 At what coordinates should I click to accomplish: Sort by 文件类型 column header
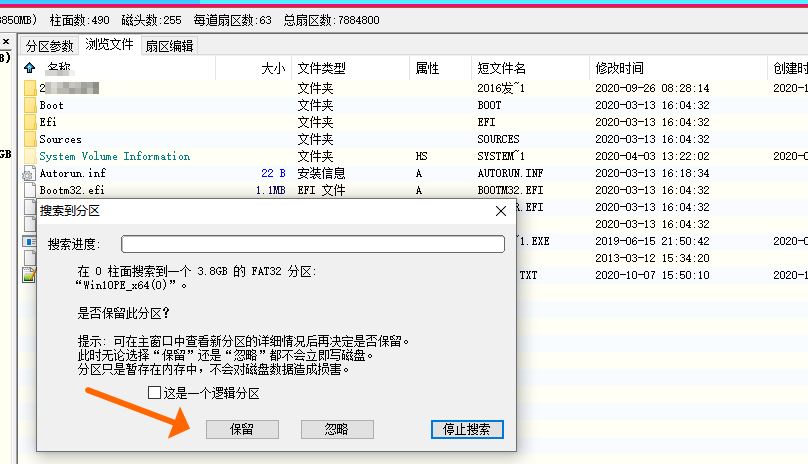(322, 68)
